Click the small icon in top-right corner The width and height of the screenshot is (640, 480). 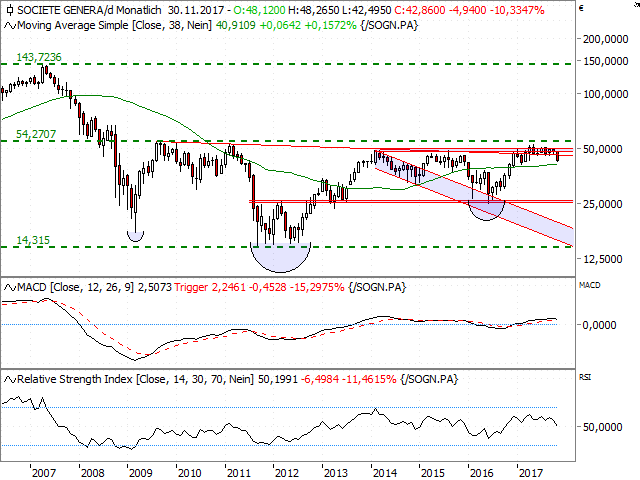coord(631,7)
